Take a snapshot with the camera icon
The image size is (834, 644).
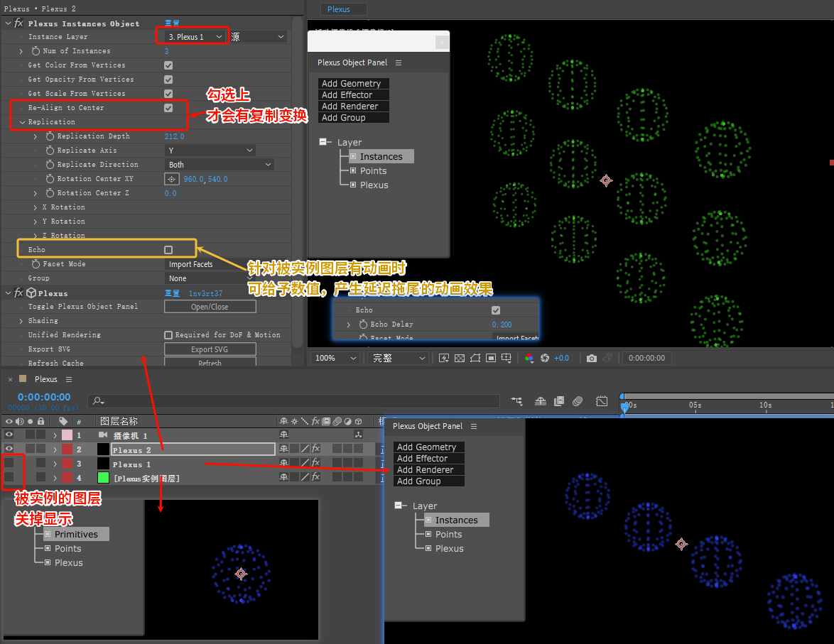point(592,358)
